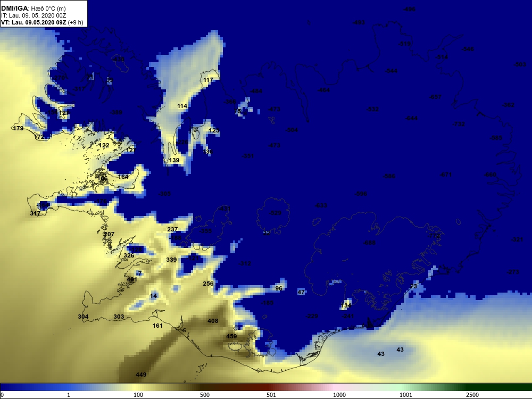
Task: Select the "1001" color scale label
Action: pyautogui.click(x=406, y=395)
